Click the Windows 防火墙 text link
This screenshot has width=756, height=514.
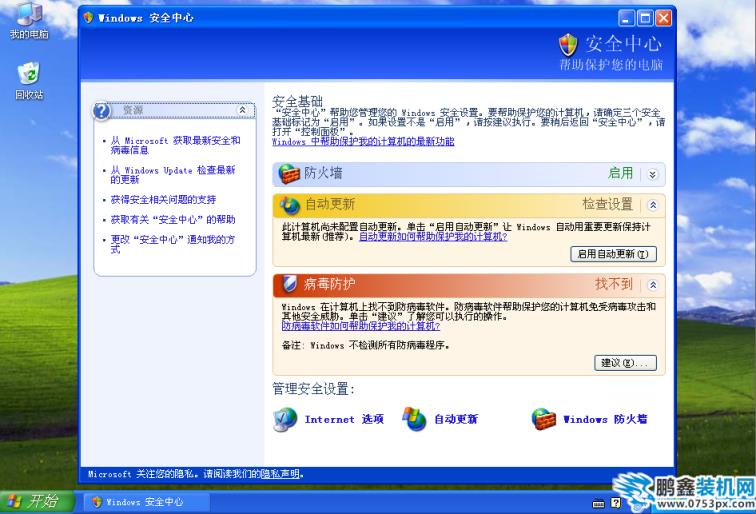point(605,419)
